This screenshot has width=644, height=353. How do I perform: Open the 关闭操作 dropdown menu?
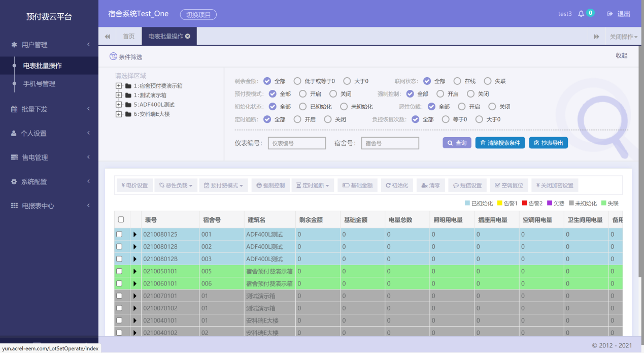[x=623, y=37]
